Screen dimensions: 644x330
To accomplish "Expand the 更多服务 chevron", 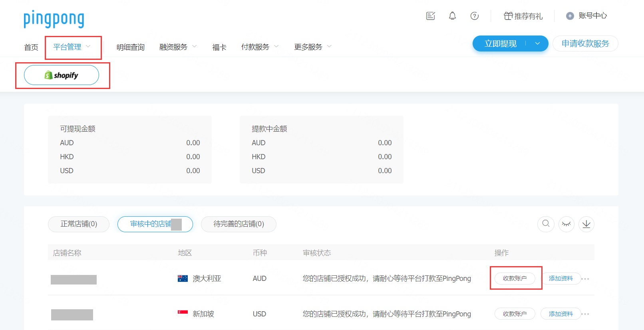I will pyautogui.click(x=330, y=46).
